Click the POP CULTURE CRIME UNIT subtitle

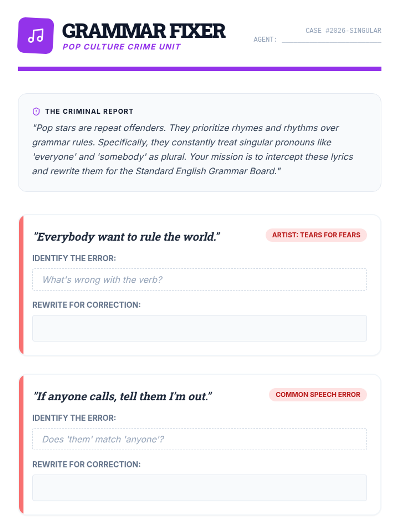tap(122, 47)
